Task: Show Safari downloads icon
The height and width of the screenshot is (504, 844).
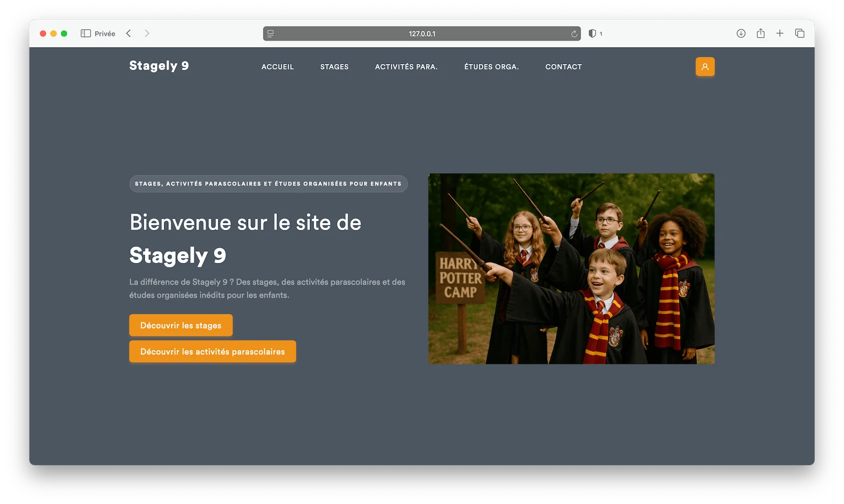Action: tap(741, 34)
